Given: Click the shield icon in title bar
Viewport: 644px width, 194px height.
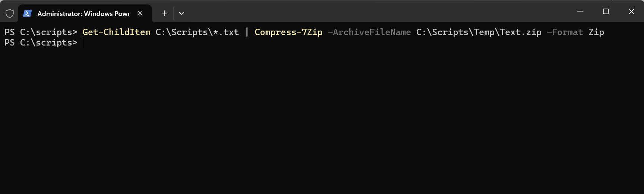Looking at the screenshot, I should point(10,13).
